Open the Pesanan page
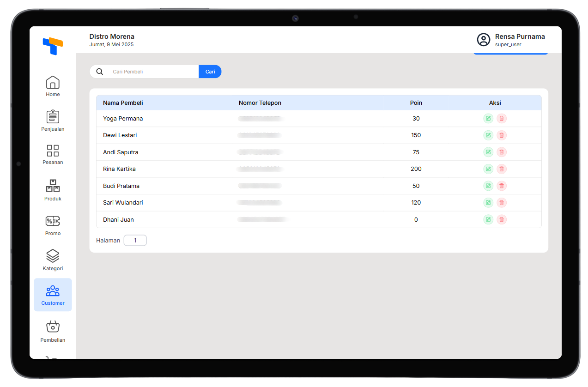Image resolution: width=588 pixels, height=387 pixels. click(53, 154)
